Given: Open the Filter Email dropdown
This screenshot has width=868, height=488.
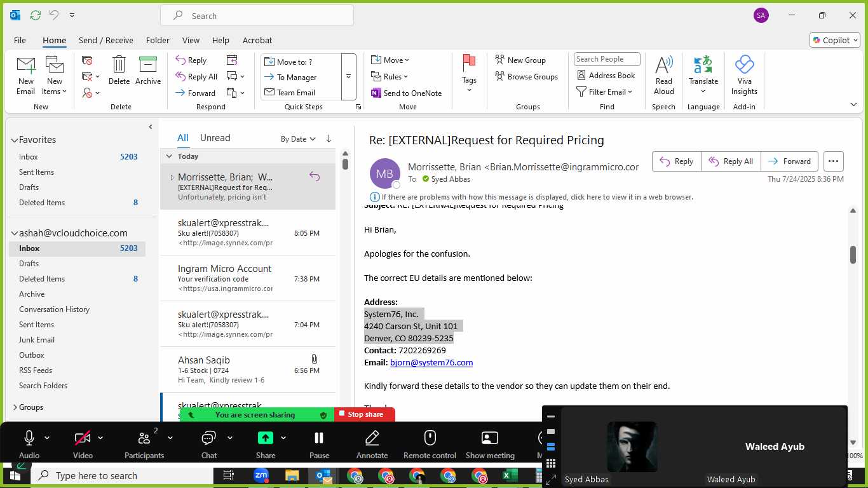Looking at the screenshot, I should (x=604, y=91).
